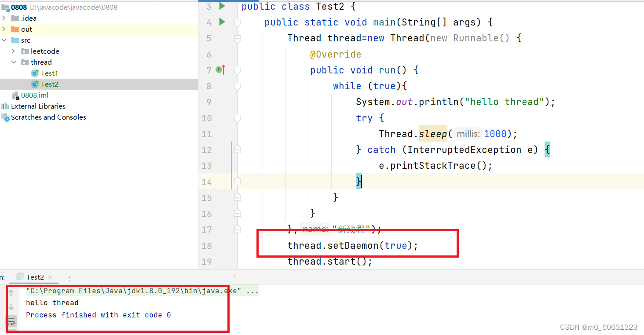Screen dimensions: 644x335
Task: Click fold end marker on line 15
Action: [x=238, y=197]
